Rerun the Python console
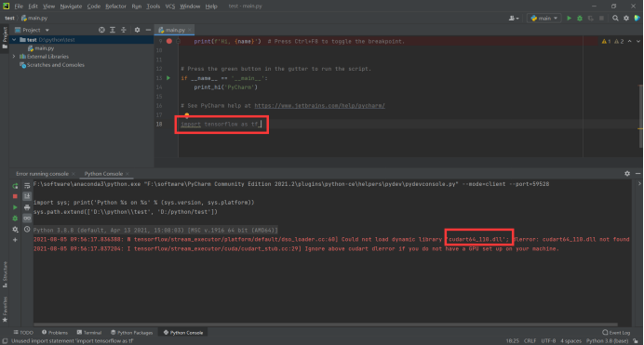This screenshot has height=345, width=644. coord(15,186)
